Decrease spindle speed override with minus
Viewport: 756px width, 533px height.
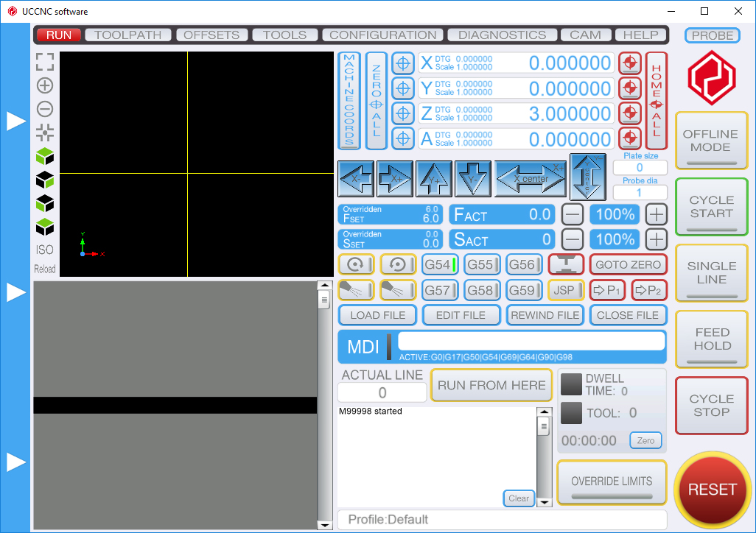point(573,239)
